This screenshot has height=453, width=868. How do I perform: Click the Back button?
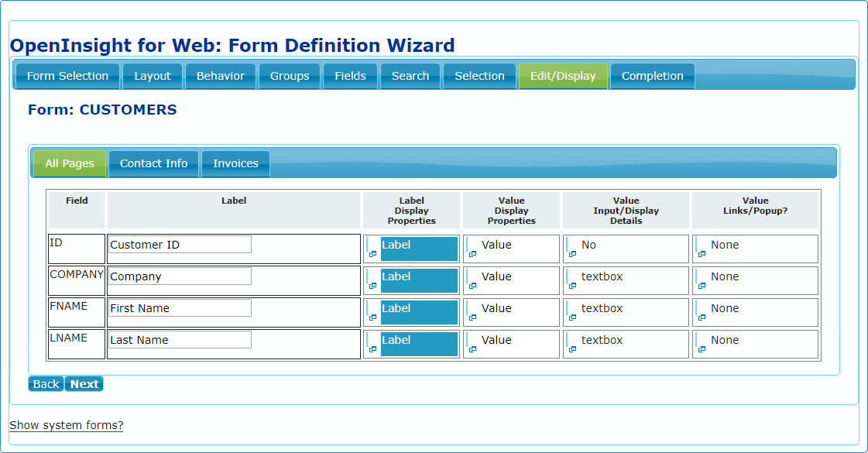[46, 384]
